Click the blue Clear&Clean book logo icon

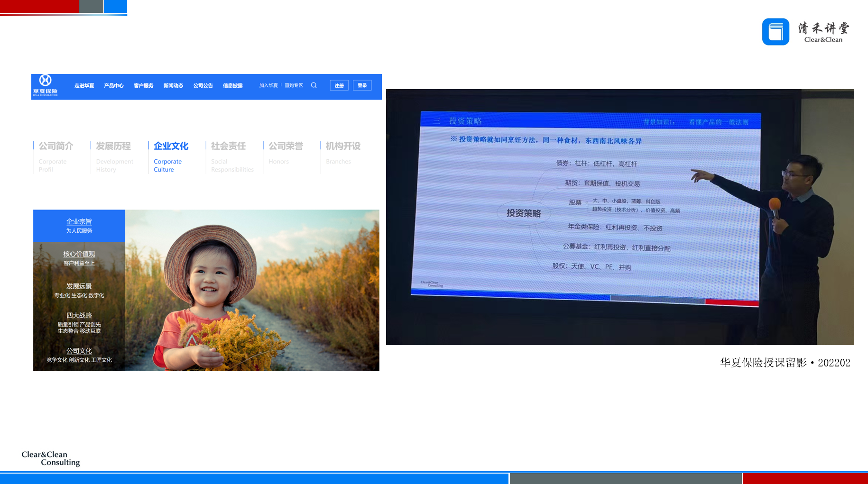click(x=776, y=32)
